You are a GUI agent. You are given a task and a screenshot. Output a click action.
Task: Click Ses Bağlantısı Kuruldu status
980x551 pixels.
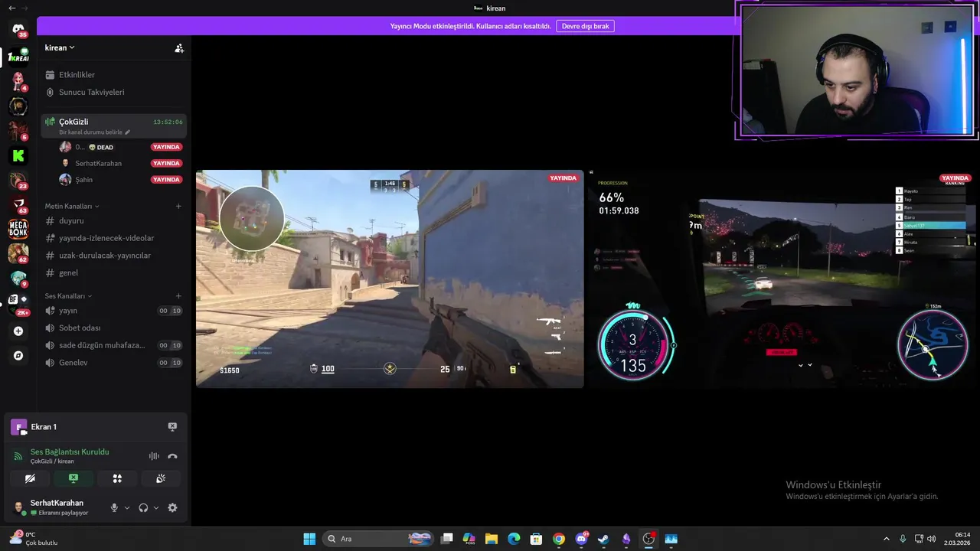coord(70,452)
